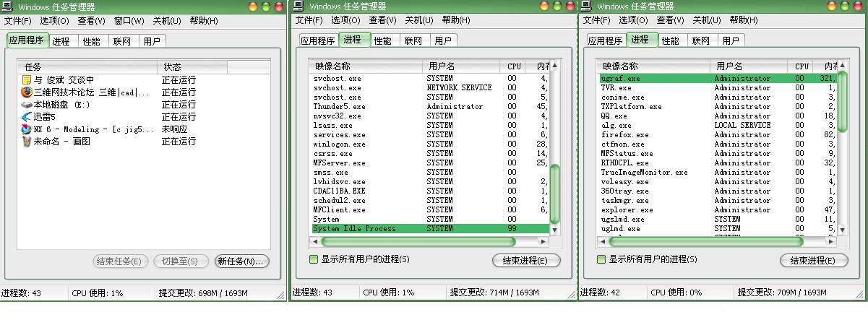Image resolution: width=868 pixels, height=325 pixels.
Task: Open 选项(O) menu in left window
Action: (x=54, y=21)
